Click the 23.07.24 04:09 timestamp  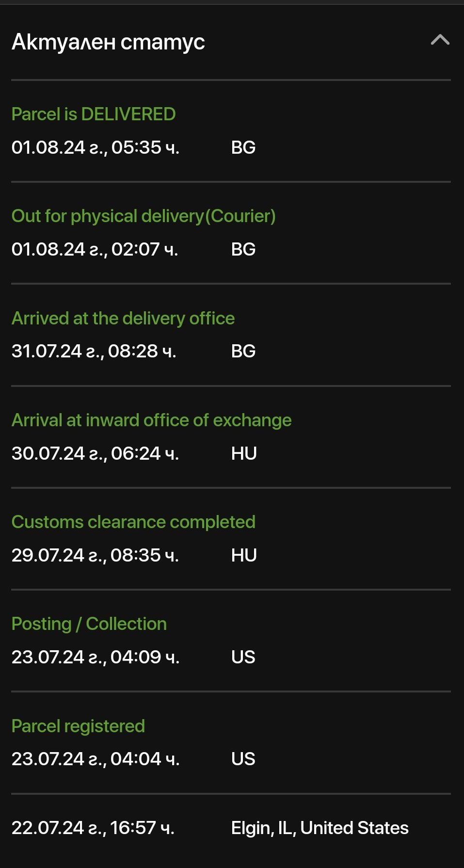96,657
